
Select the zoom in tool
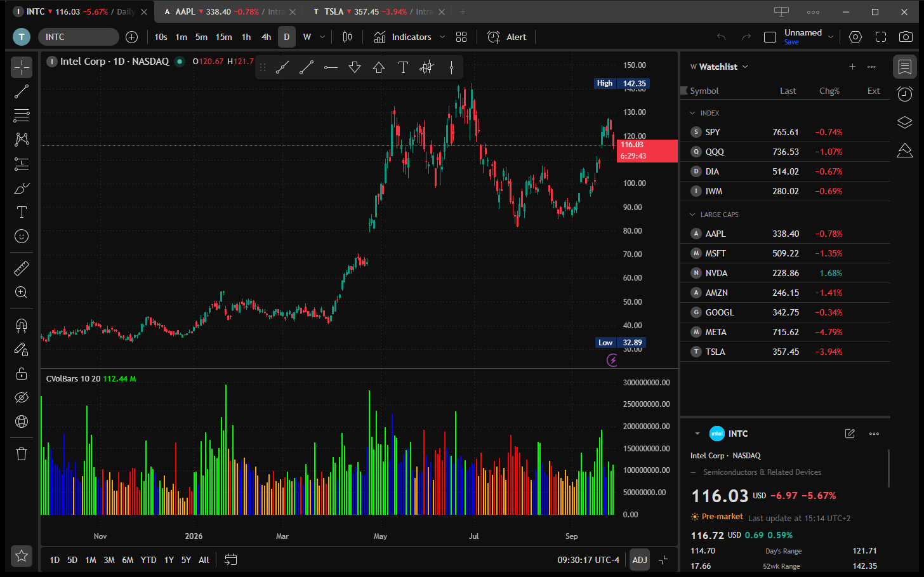pos(22,293)
